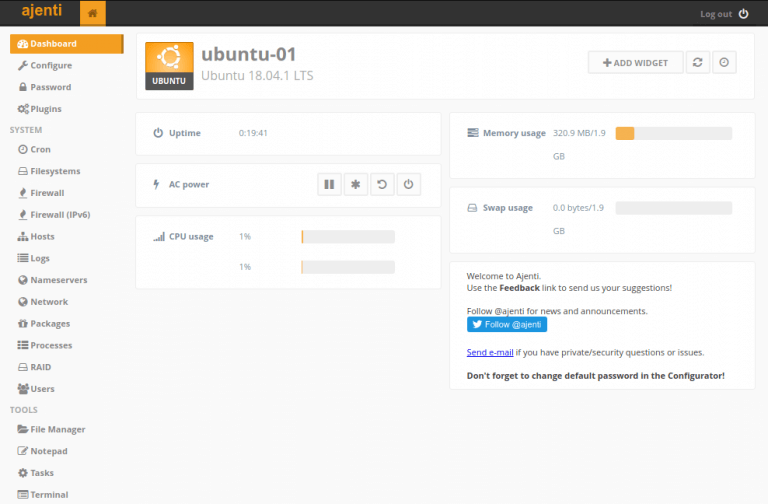Click the asterisk (hibernate) power button
The image size is (768, 504).
coord(356,185)
